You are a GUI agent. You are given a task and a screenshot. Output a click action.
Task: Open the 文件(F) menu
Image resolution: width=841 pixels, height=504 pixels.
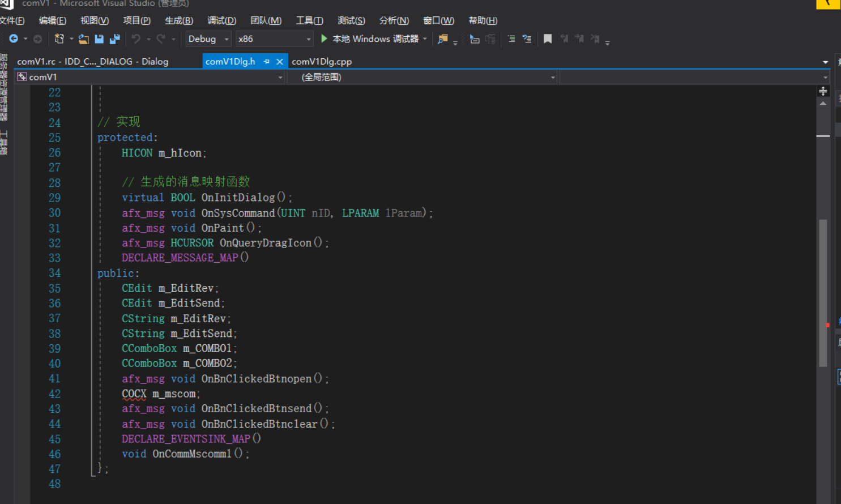pos(12,21)
